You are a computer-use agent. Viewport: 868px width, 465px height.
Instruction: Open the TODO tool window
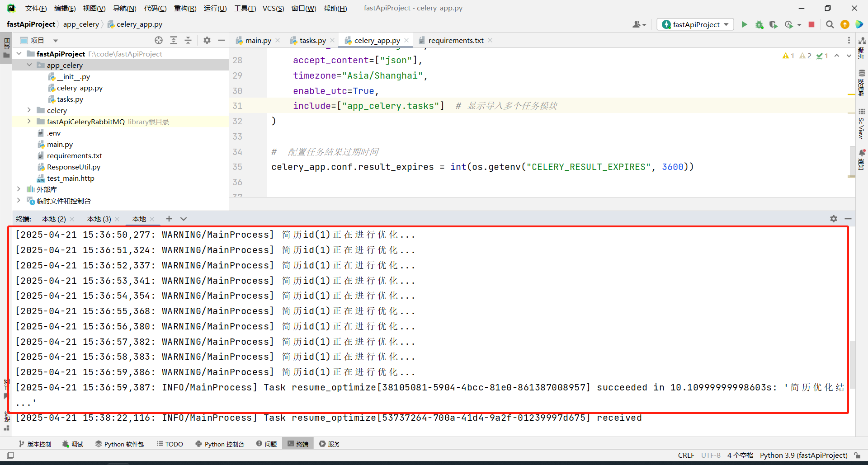click(170, 444)
